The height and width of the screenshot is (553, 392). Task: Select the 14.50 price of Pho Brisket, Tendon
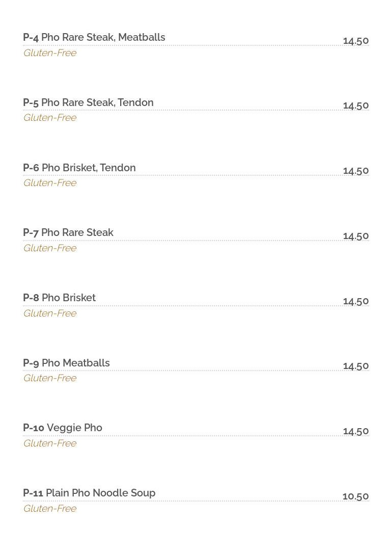pos(356,171)
